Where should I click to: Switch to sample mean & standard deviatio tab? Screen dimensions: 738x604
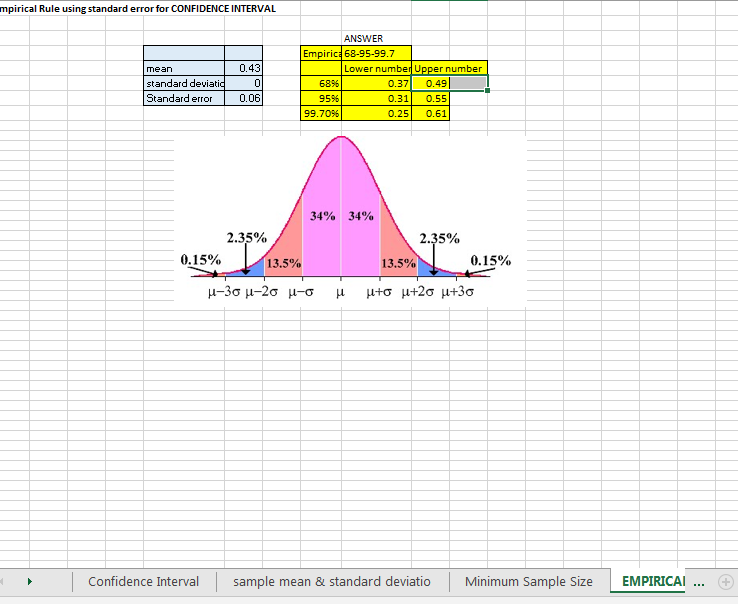point(332,581)
